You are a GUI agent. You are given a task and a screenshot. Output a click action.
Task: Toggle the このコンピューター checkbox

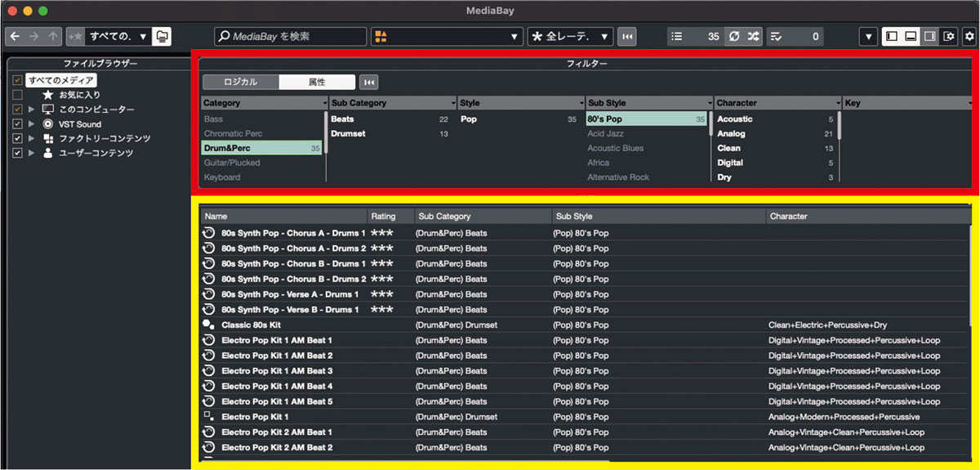tap(17, 110)
